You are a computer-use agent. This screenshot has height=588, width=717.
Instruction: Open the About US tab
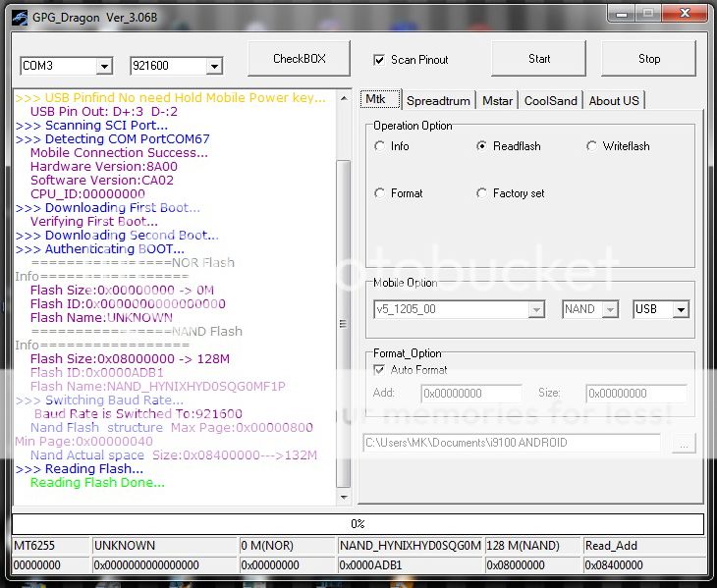click(x=614, y=100)
